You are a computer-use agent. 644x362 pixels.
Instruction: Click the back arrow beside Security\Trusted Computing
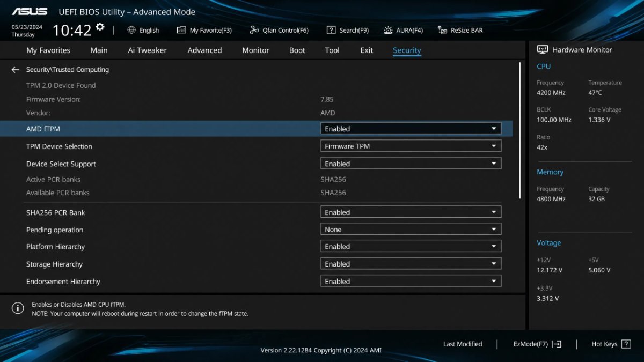click(15, 70)
